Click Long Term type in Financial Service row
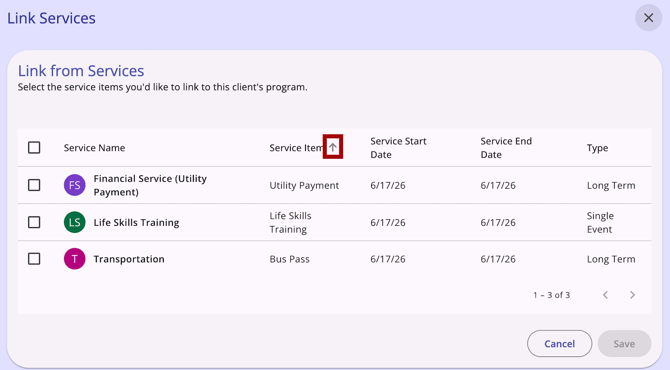This screenshot has width=670, height=370. (x=611, y=185)
